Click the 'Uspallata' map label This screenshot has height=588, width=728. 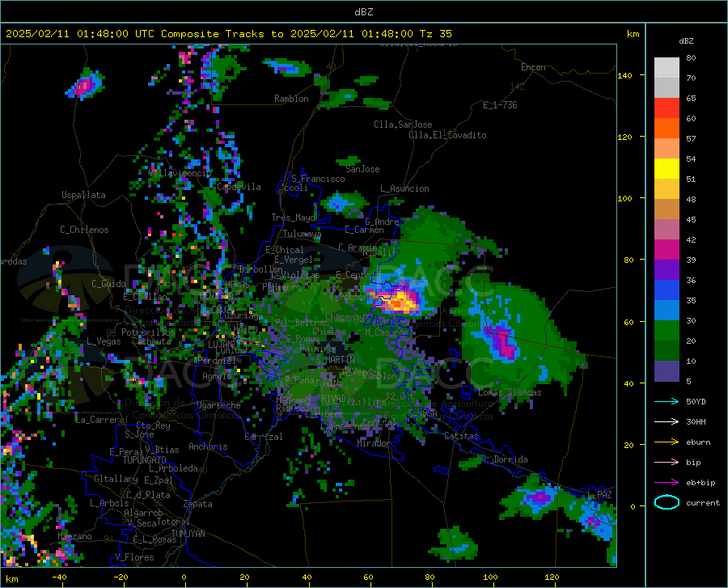[x=83, y=195]
